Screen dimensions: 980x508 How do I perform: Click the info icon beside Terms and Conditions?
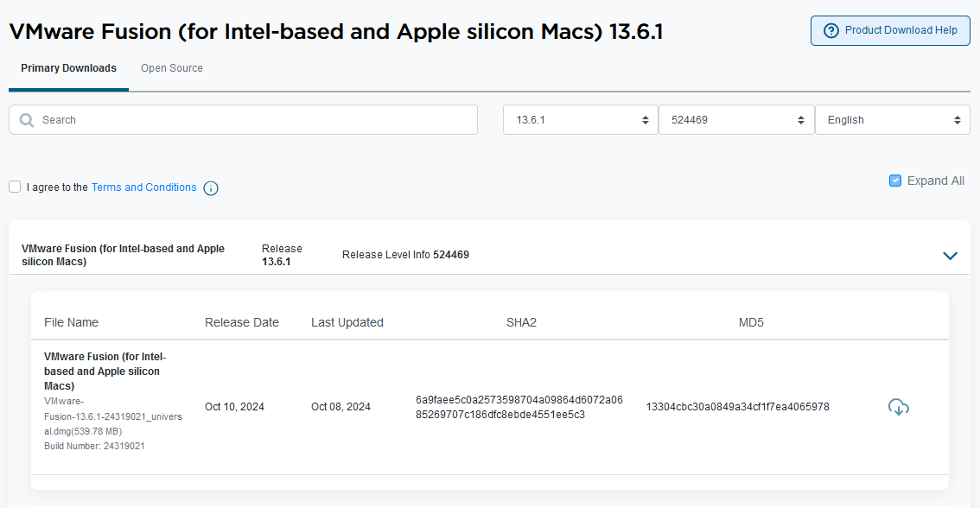click(x=211, y=188)
